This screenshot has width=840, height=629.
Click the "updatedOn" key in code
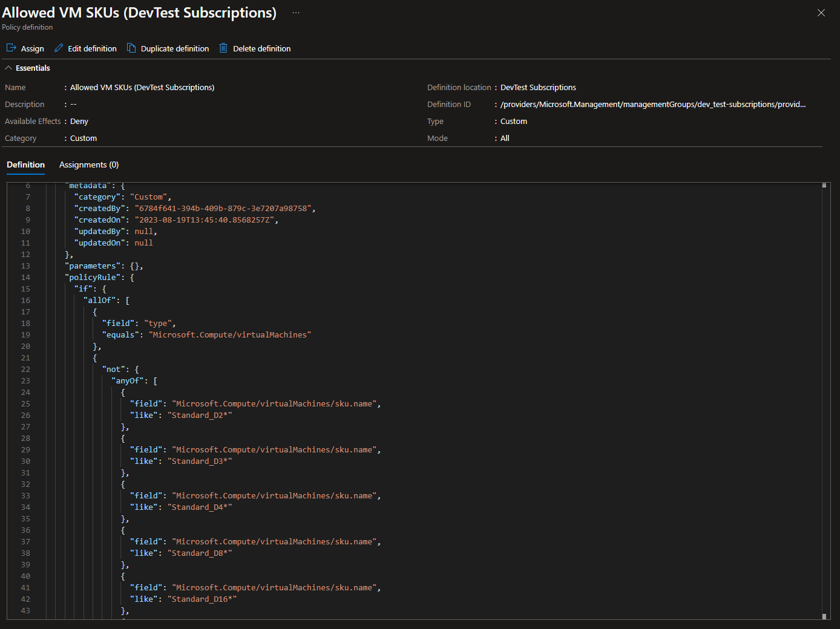(x=100, y=243)
